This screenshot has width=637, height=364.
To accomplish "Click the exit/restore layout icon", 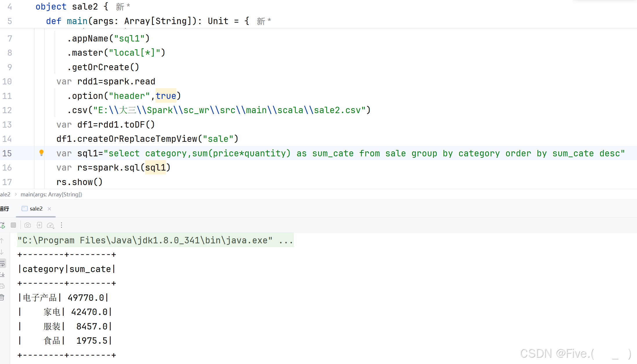I will 39,225.
